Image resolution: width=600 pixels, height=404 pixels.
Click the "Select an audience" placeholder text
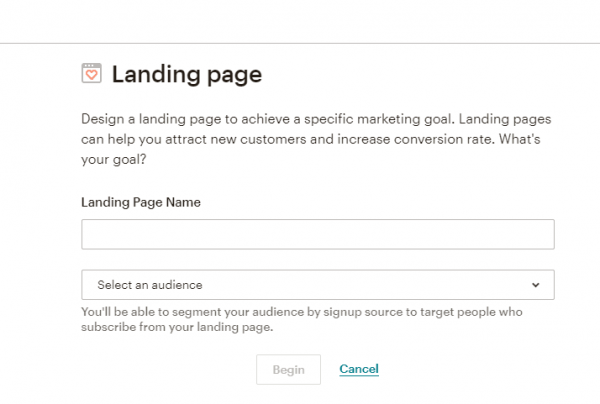pyautogui.click(x=149, y=285)
